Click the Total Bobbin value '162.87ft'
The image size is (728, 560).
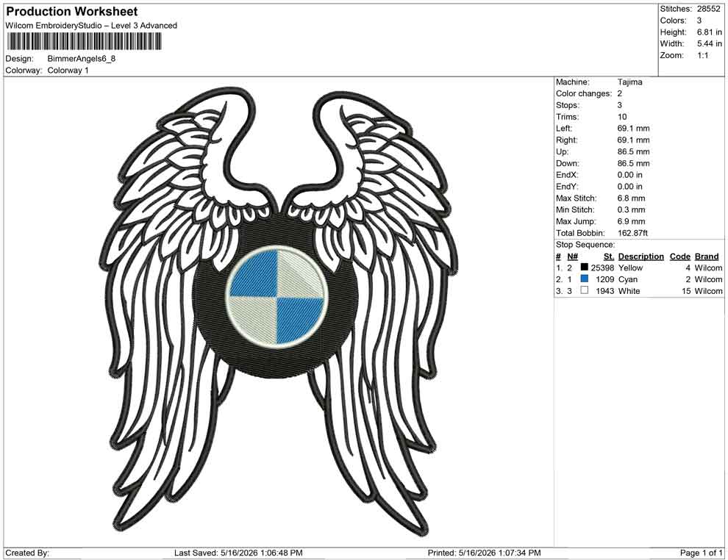tap(632, 233)
